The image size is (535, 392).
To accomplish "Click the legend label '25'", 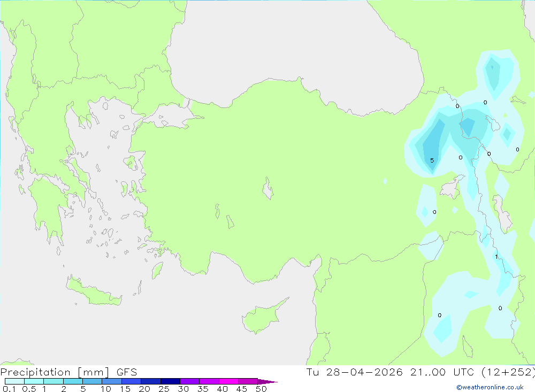I will tap(164, 389).
